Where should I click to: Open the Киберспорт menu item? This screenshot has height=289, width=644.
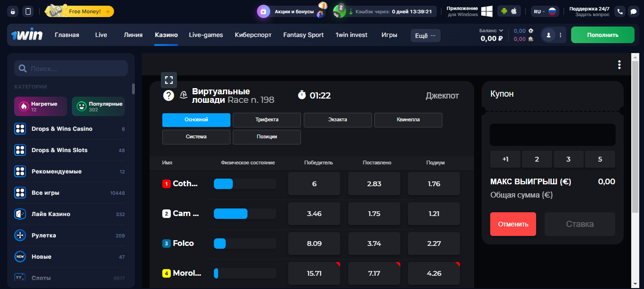253,35
